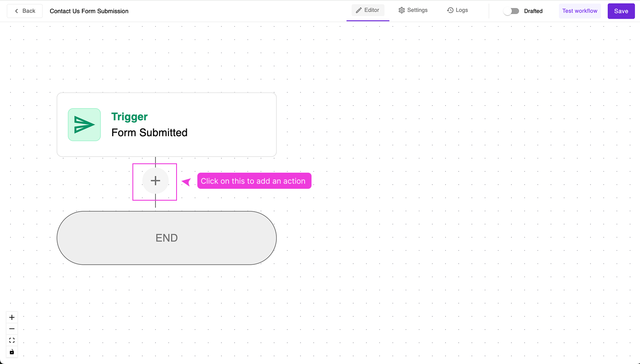Add an action with the plus button
The height and width of the screenshot is (364, 640).
click(x=155, y=181)
